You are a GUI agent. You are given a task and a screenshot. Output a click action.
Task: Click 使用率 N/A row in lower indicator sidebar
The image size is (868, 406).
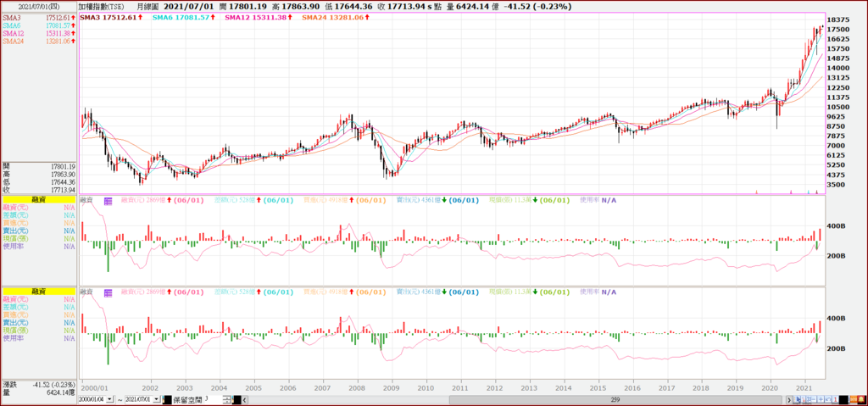39,338
